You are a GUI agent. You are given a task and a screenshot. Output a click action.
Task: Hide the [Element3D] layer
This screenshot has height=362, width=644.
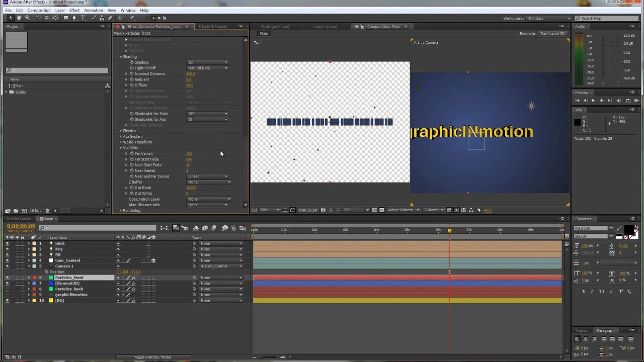pos(7,283)
